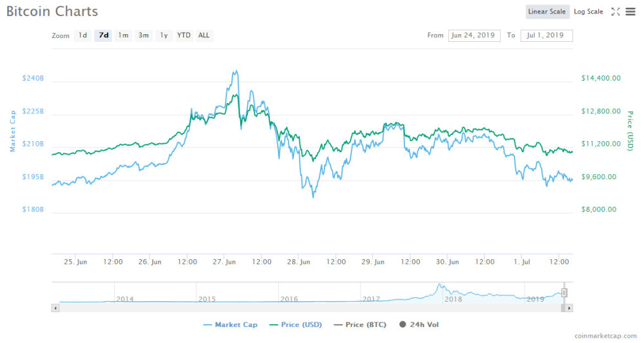The width and height of the screenshot is (644, 343).
Task: Toggle Market Cap series in legend
Action: coord(231,324)
